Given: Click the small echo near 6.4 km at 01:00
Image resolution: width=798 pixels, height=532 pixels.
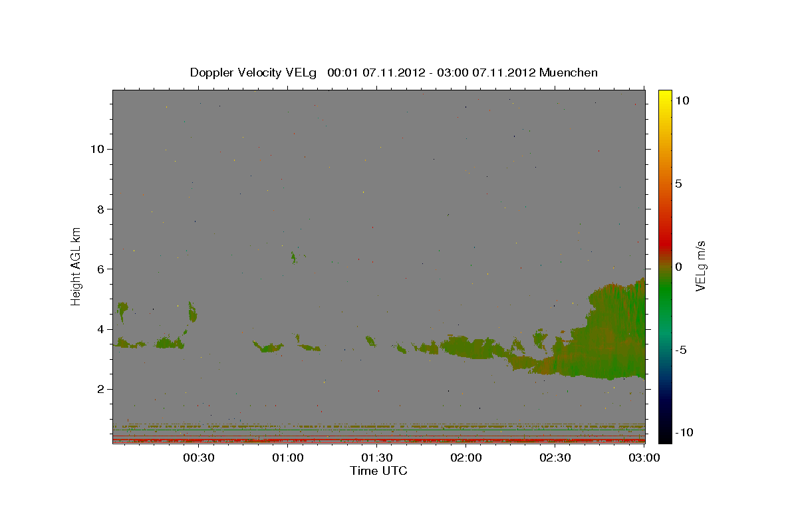Looking at the screenshot, I should click(x=293, y=257).
